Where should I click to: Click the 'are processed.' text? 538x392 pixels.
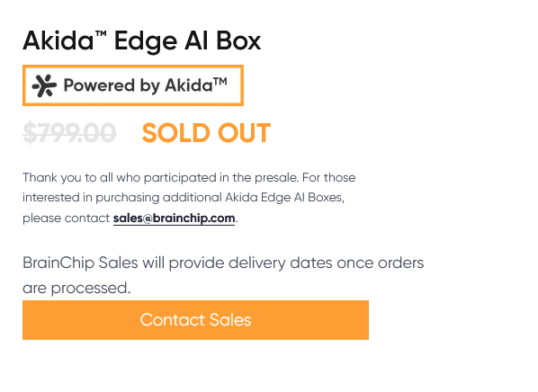pyautogui.click(x=76, y=288)
